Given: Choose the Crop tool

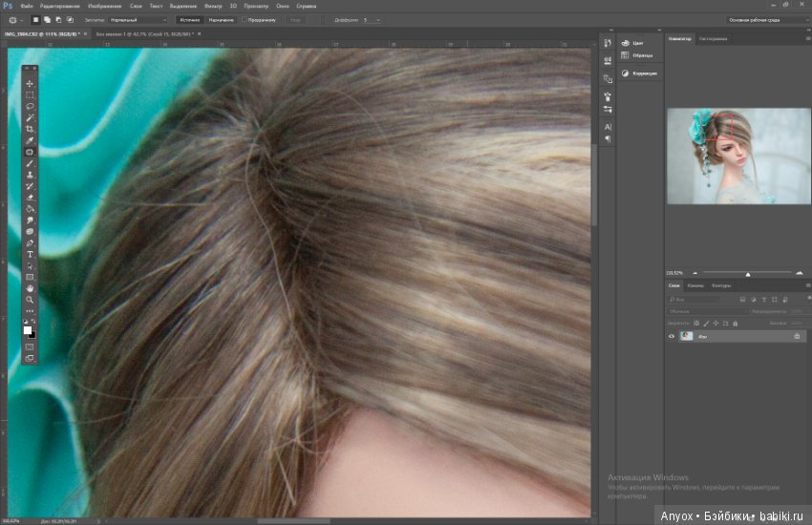Looking at the screenshot, I should (x=30, y=129).
